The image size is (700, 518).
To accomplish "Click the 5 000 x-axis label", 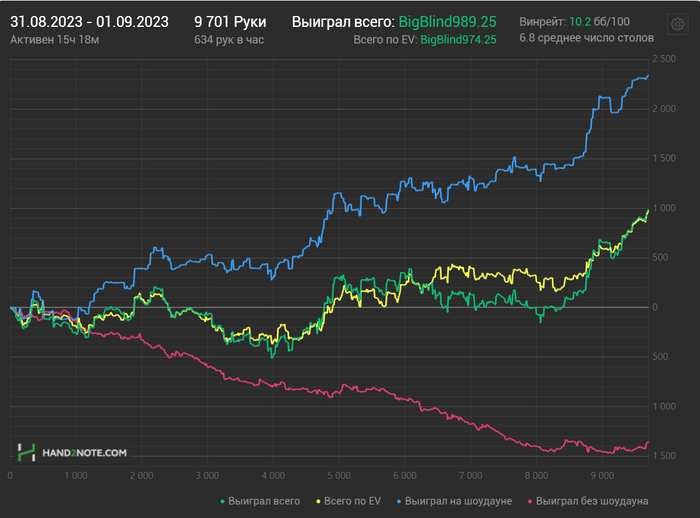I will coord(339,476).
